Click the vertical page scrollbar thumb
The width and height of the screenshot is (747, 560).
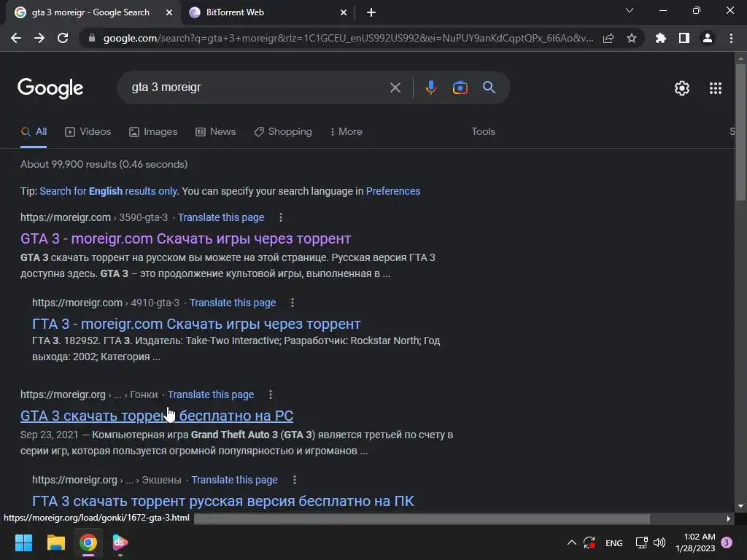tap(740, 133)
